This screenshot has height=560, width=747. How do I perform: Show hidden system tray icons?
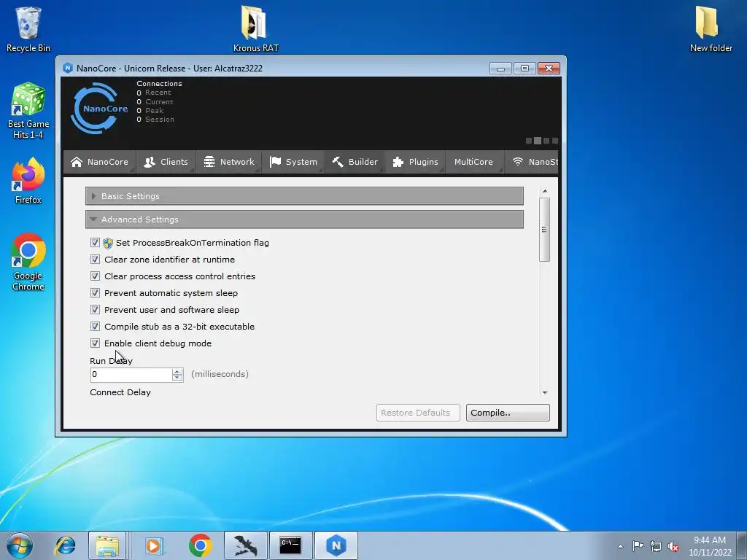point(620,546)
